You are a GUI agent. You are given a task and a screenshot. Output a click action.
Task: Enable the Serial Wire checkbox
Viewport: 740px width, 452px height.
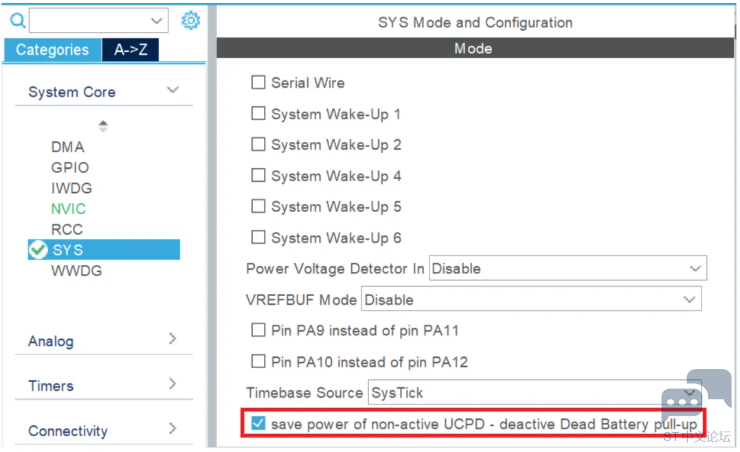[259, 83]
